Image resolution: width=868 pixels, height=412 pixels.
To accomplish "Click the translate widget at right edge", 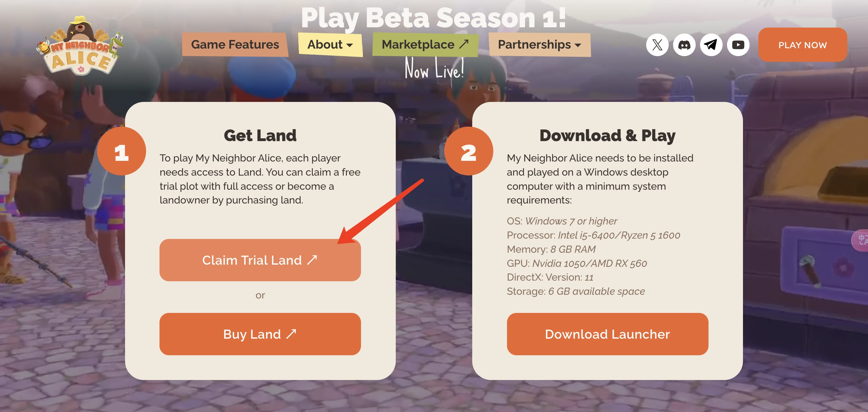I will click(861, 240).
